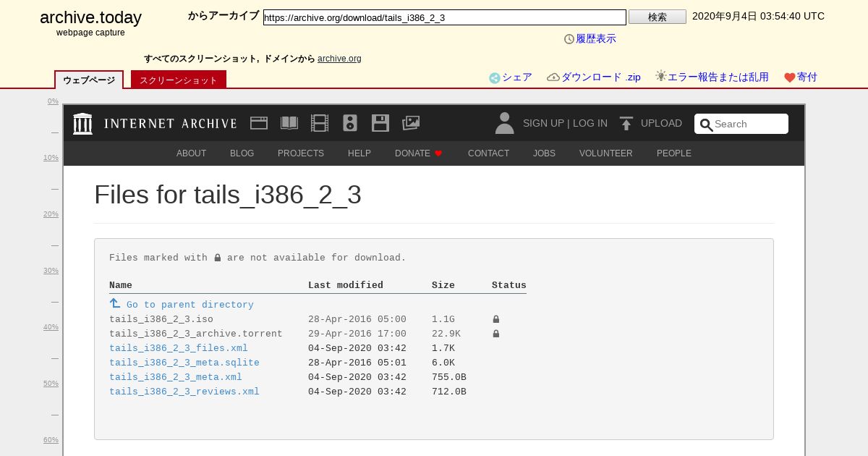Click the UPLOAD link
The height and width of the screenshot is (456, 868).
(x=661, y=123)
